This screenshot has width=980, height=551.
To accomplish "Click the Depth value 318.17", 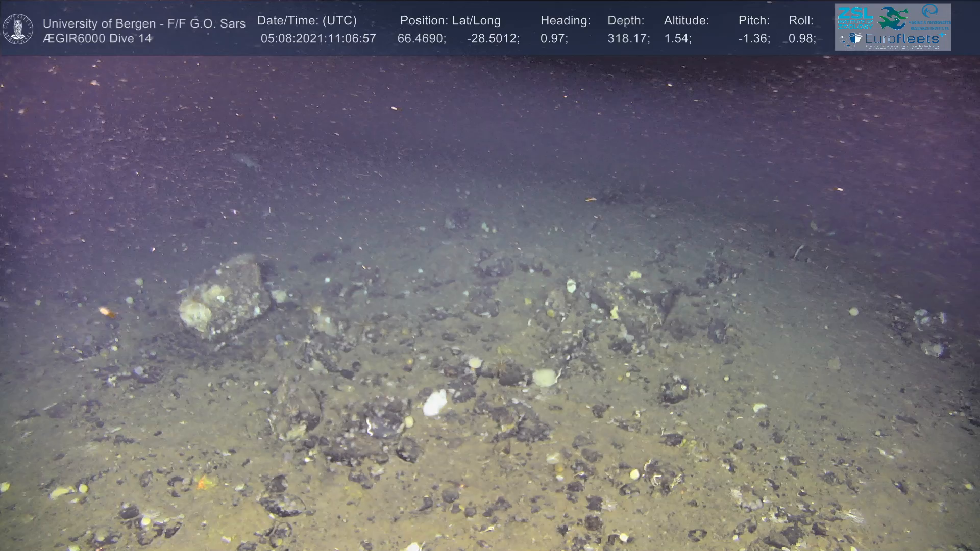I will pos(628,39).
